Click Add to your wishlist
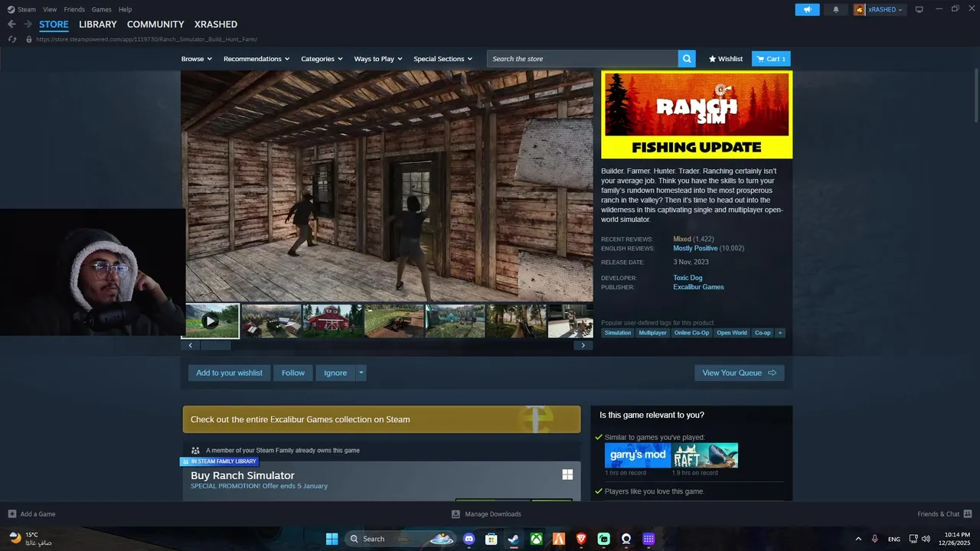The height and width of the screenshot is (551, 980). coord(229,373)
